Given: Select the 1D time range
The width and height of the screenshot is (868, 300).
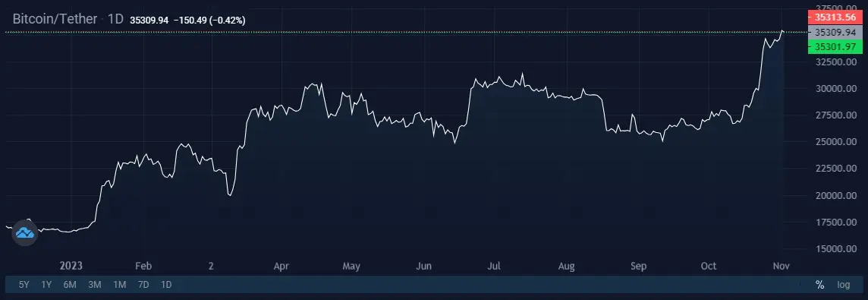Looking at the screenshot, I should coord(166,285).
